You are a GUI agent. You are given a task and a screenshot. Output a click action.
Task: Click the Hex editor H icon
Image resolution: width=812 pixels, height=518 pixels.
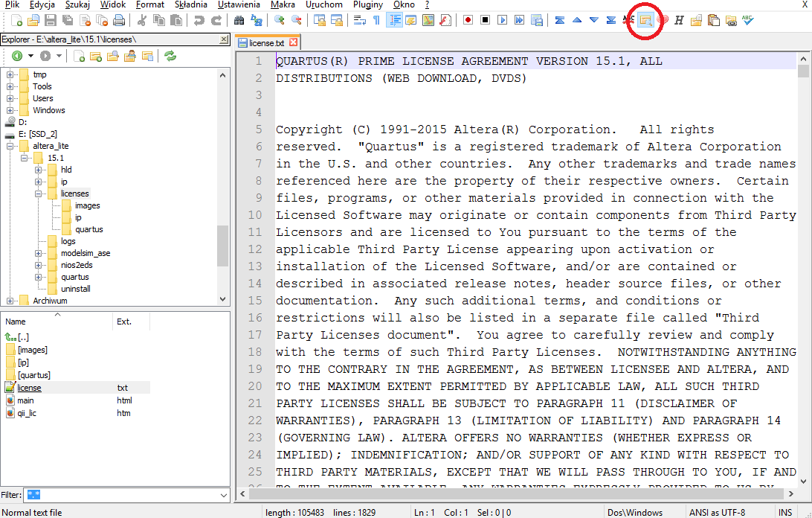coord(679,21)
